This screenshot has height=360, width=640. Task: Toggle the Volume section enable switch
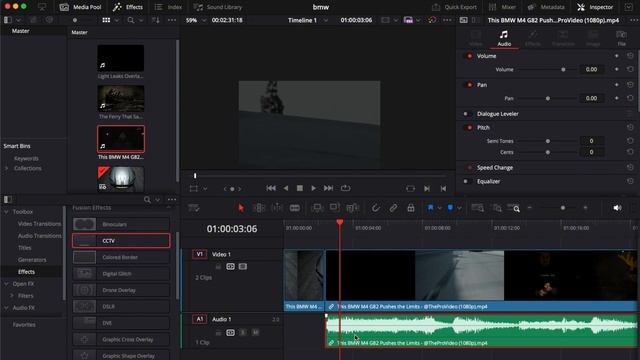(469, 56)
